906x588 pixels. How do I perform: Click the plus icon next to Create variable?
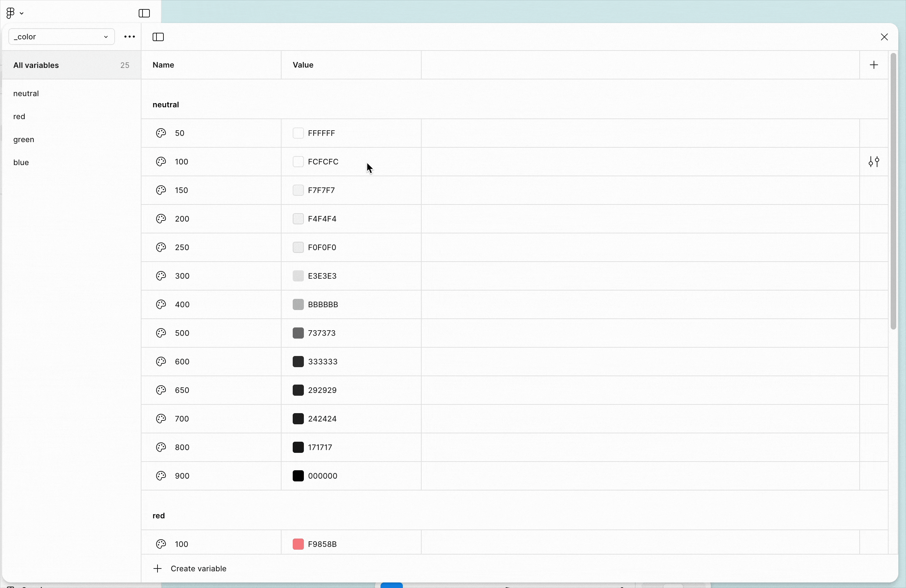pyautogui.click(x=157, y=569)
